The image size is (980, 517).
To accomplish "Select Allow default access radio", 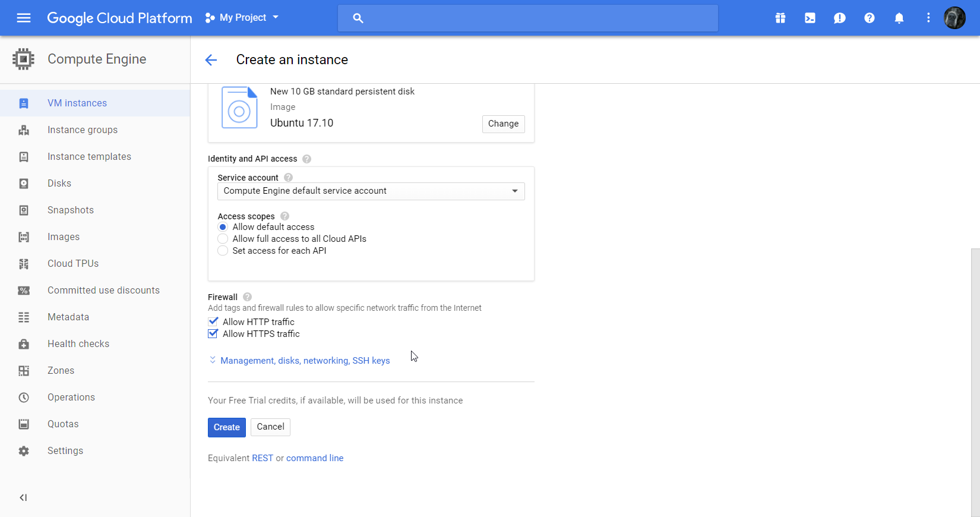I will click(223, 227).
